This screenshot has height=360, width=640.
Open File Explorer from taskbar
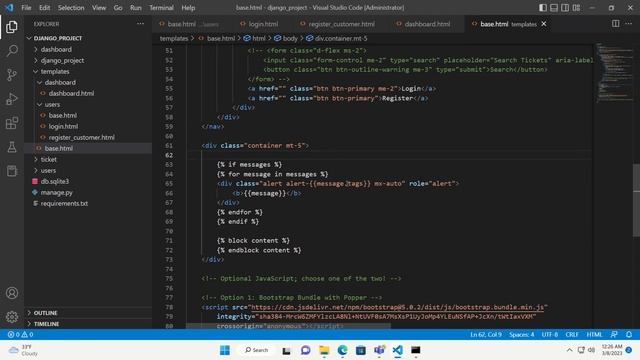[x=324, y=350]
